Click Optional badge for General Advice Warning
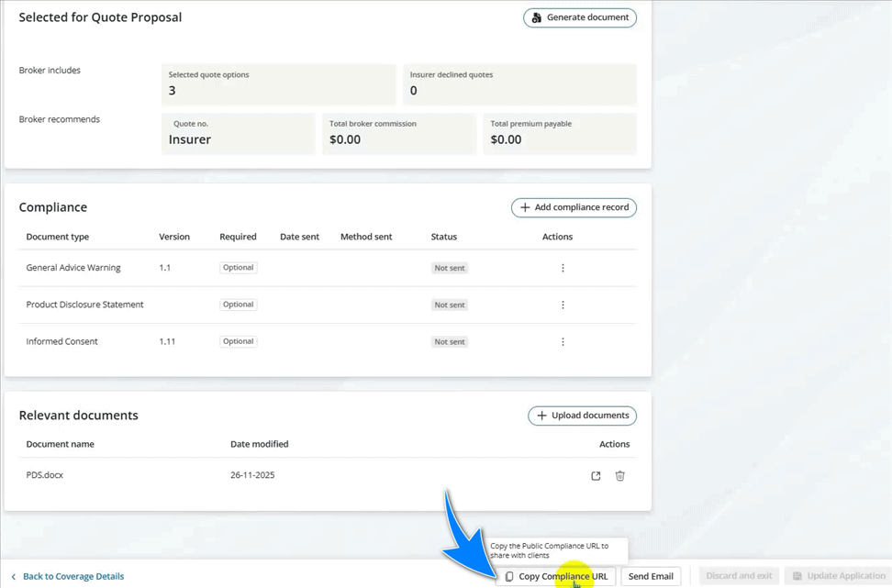The height and width of the screenshot is (588, 892). [239, 268]
